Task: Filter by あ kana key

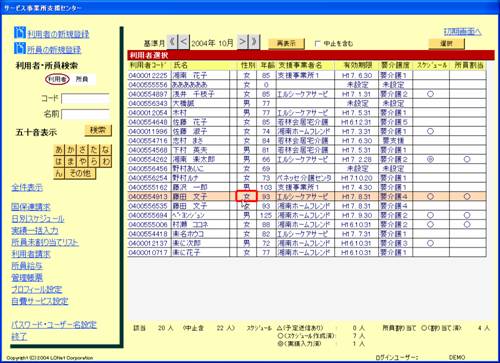Action: tap(59, 150)
